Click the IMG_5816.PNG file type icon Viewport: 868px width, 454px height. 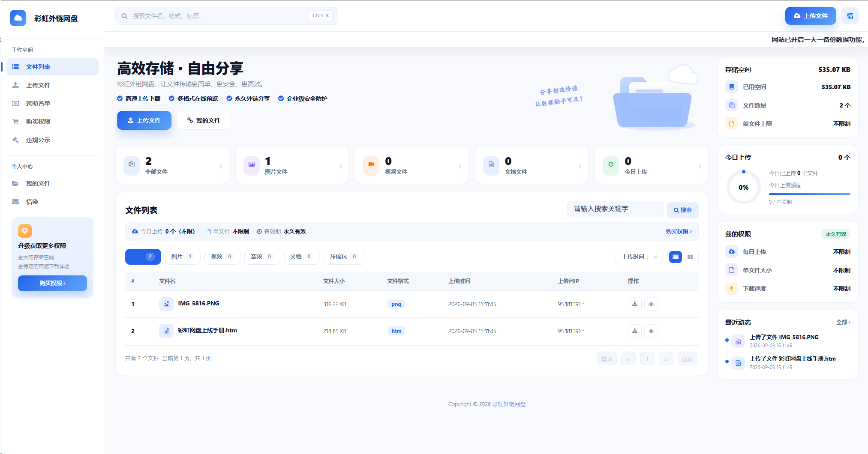tap(166, 304)
